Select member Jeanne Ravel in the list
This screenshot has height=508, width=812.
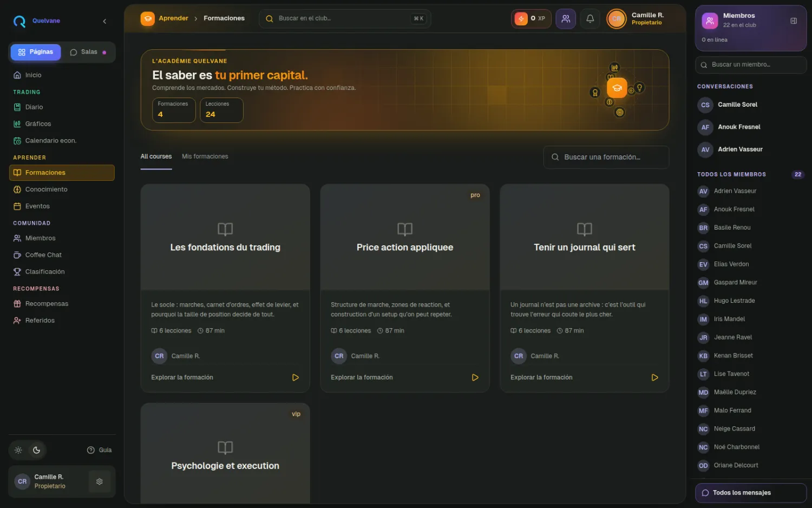[x=751, y=338]
